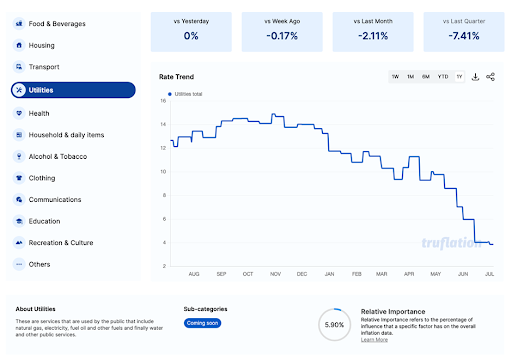Click the share chart icon
This screenshot has width=512, height=360.
tap(490, 77)
